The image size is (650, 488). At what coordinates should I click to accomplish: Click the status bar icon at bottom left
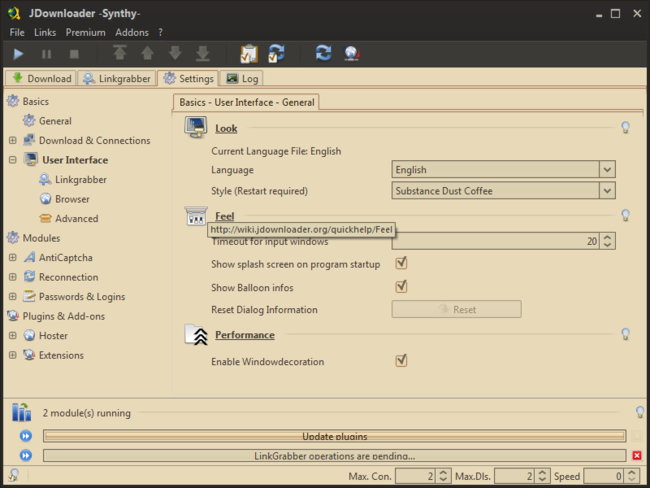(x=13, y=475)
